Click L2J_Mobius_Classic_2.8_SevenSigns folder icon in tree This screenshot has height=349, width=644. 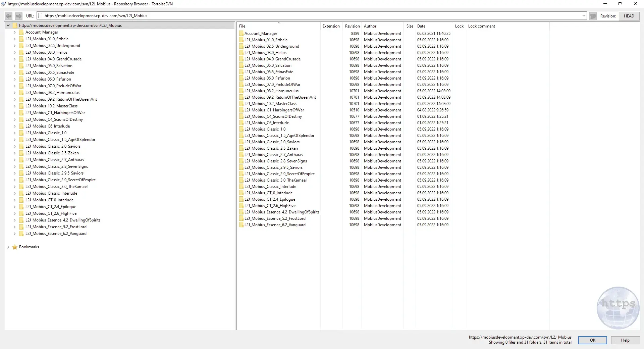[21, 166]
